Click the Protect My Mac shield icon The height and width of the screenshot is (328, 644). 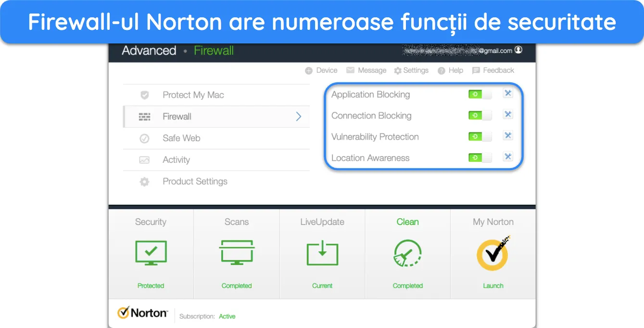[x=144, y=95]
